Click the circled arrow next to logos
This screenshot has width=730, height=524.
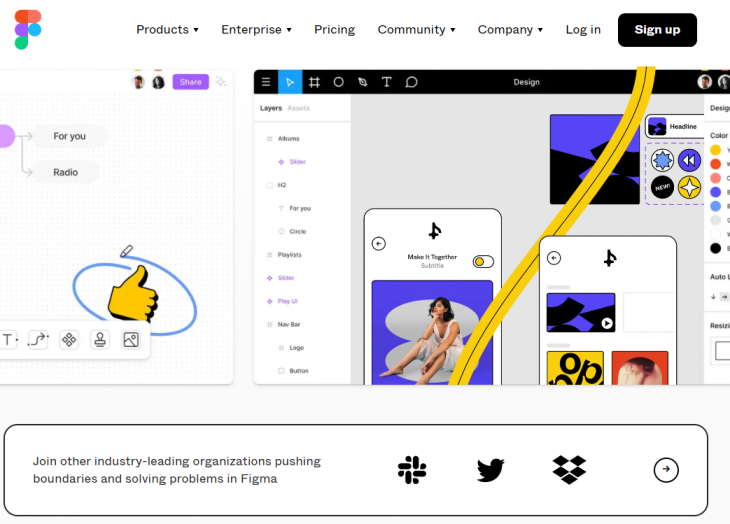666,470
